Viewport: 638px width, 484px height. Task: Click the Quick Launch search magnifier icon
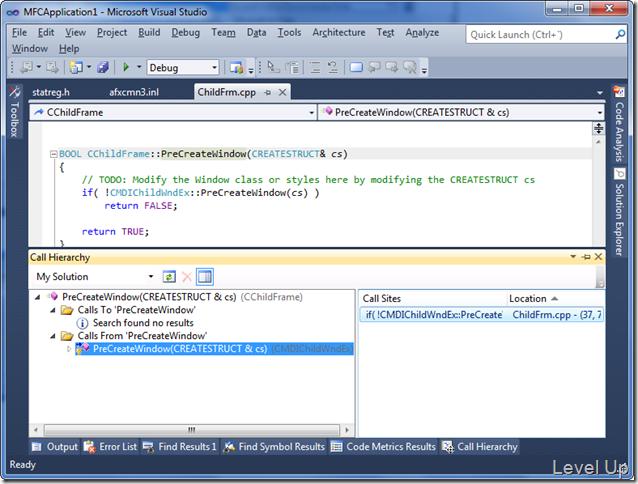tap(620, 34)
